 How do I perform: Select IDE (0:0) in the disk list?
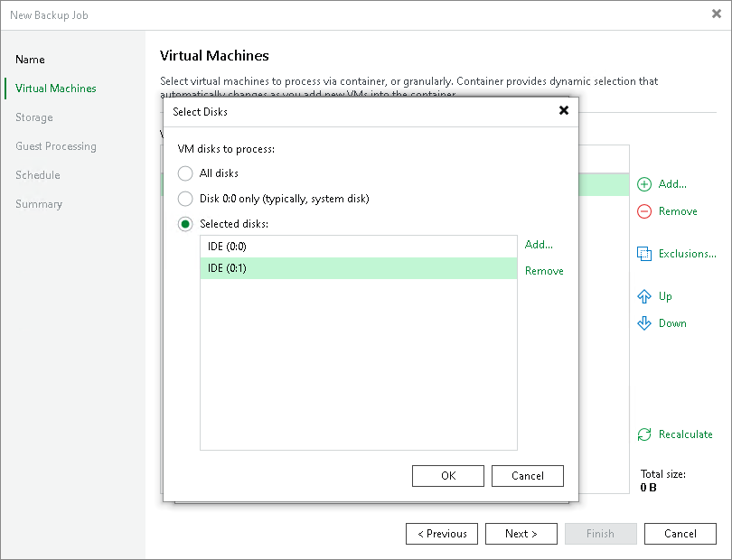(x=359, y=247)
